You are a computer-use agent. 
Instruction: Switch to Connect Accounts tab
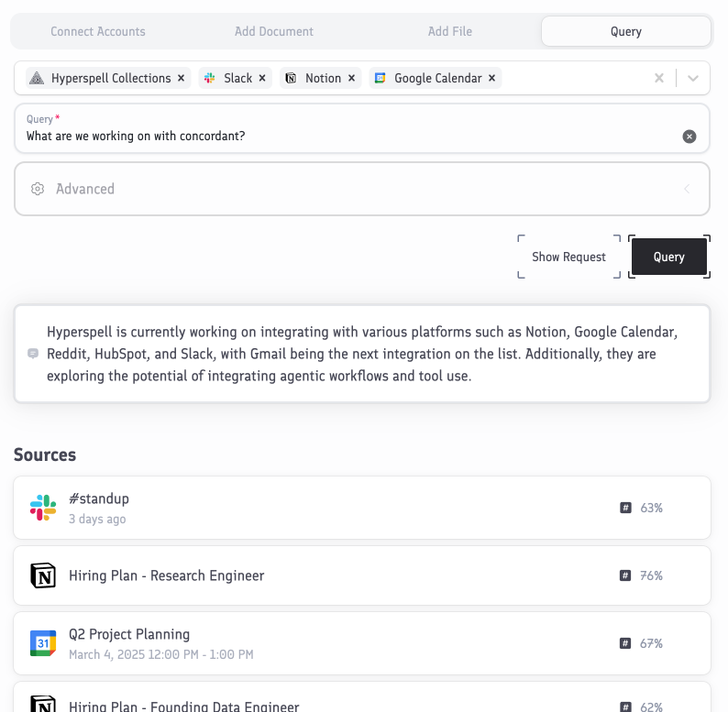[98, 31]
